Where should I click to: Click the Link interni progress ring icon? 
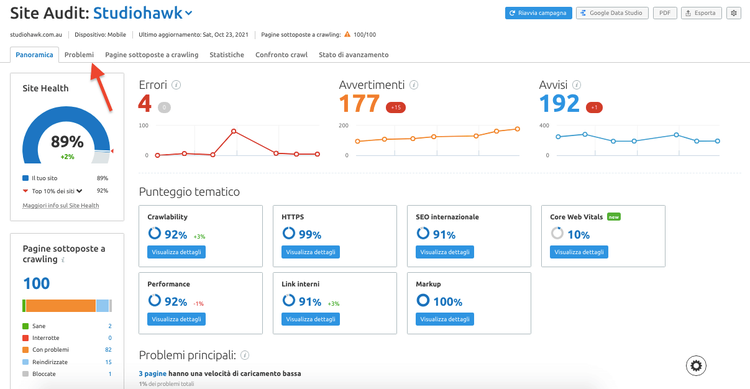click(288, 300)
